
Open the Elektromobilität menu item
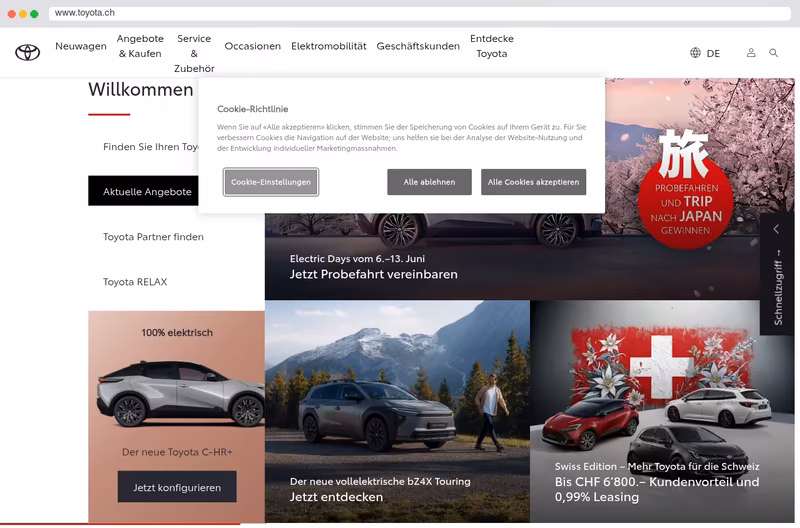(329, 46)
